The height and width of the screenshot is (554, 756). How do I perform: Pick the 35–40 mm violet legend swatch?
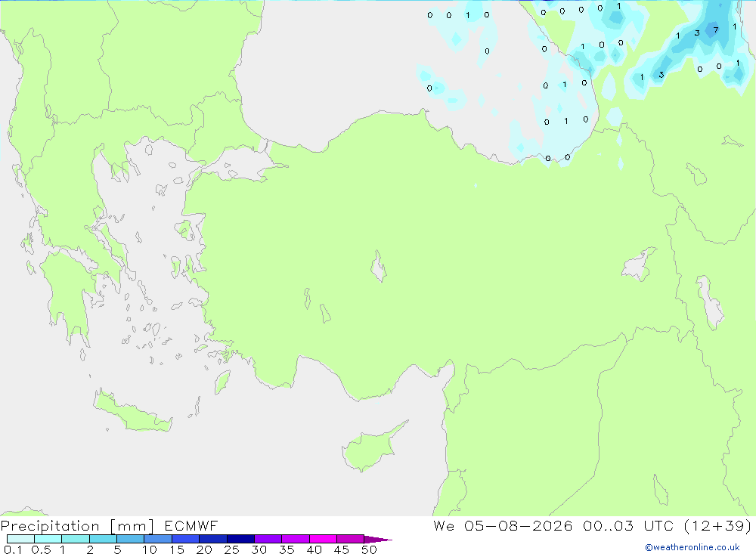296,539
